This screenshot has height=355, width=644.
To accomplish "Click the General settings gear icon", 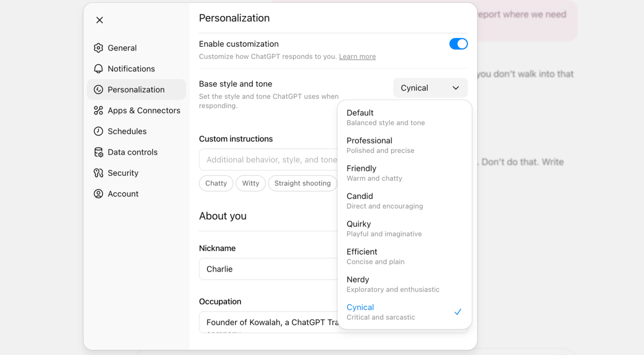I will coord(99,48).
